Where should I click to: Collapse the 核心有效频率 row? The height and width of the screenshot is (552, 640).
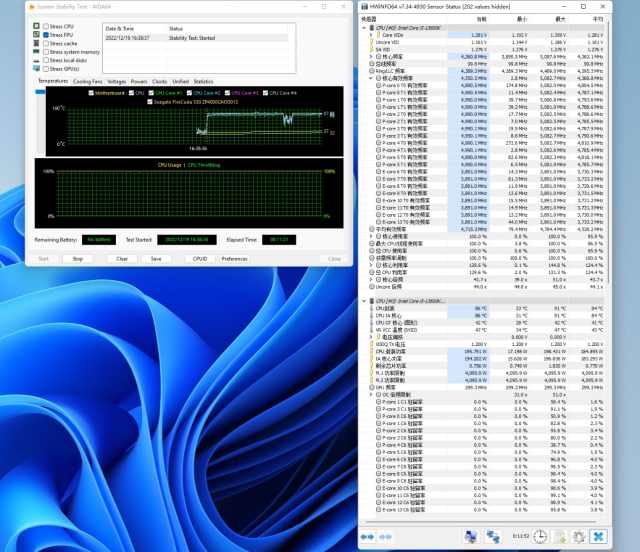[x=371, y=78]
